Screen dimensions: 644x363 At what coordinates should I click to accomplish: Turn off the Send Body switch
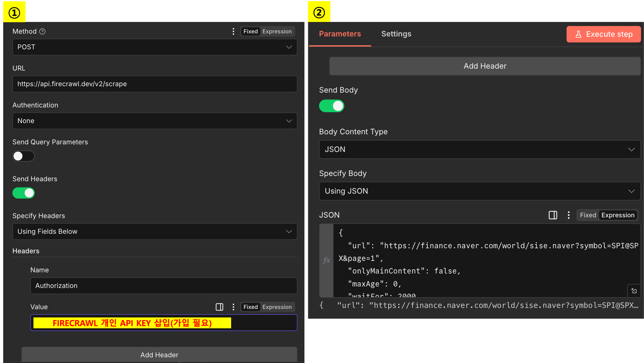pos(331,106)
